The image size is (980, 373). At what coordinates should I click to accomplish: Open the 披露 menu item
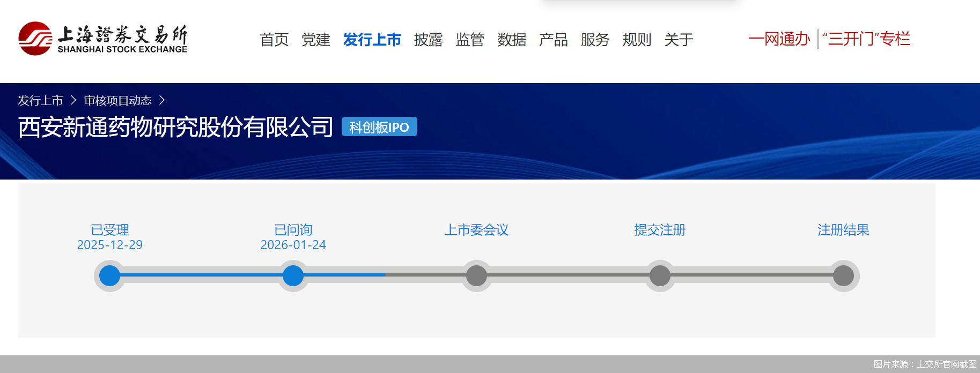coord(428,40)
